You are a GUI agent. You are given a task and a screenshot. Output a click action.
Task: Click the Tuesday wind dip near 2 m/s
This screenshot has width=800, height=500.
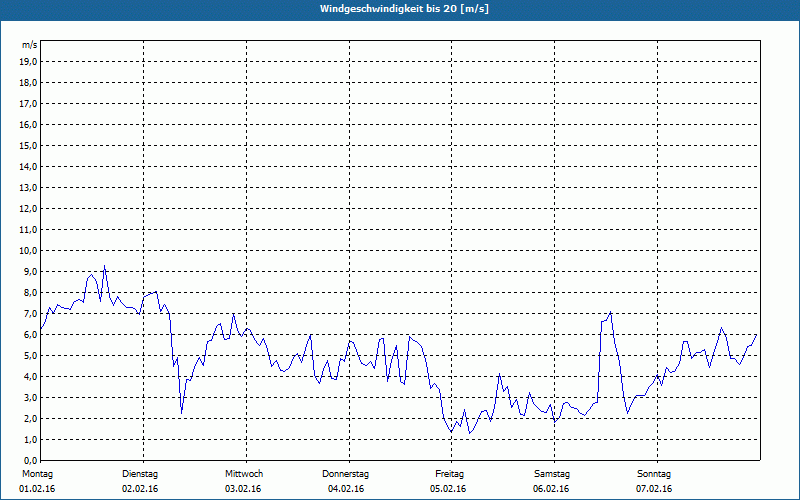pos(181,412)
